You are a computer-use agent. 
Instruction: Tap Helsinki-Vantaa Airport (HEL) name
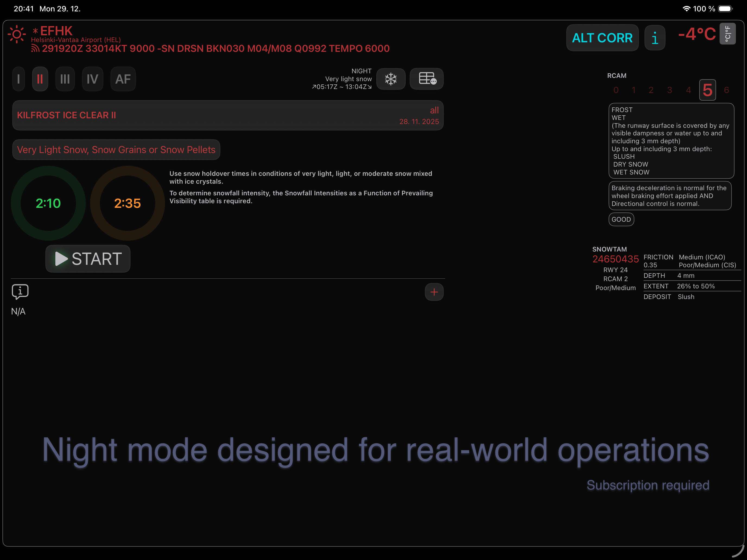coord(76,40)
